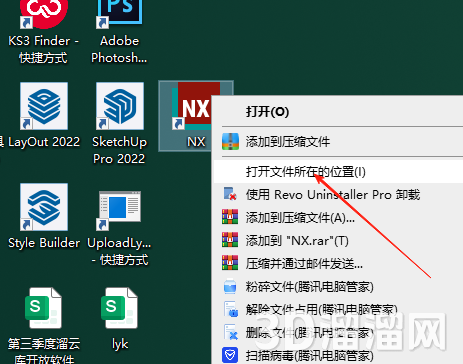
Task: Click the Revo Uninstaller icon in menu
Action: pyautogui.click(x=230, y=194)
